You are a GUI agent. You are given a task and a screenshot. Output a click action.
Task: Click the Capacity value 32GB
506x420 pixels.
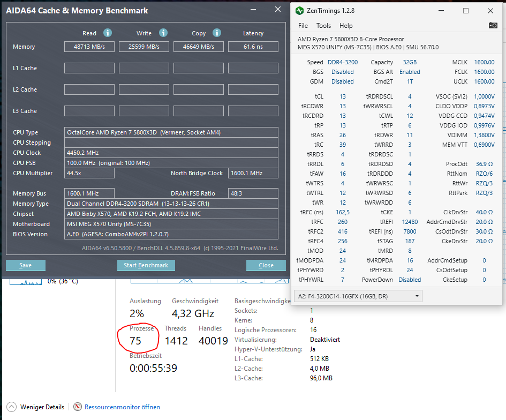pyautogui.click(x=410, y=62)
